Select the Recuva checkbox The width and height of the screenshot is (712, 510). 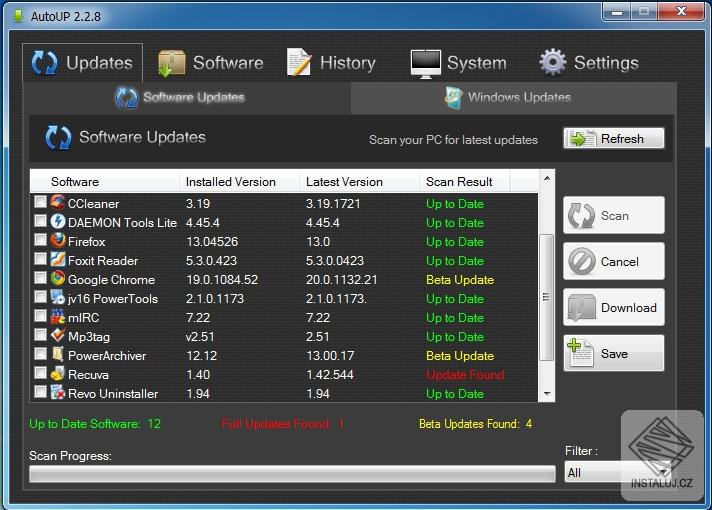click(40, 373)
